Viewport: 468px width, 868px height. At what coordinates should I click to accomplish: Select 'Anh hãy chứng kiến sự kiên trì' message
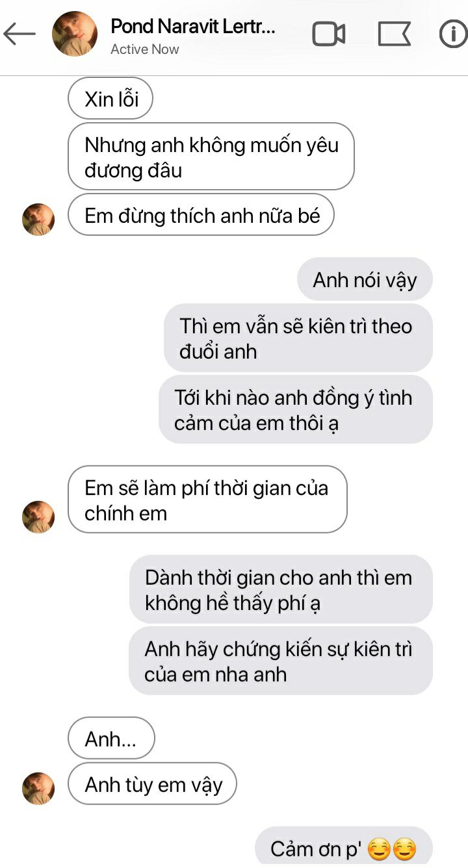point(281,661)
